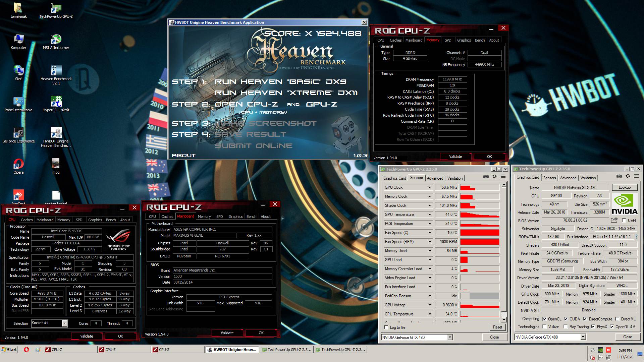Open the Sieć network desktop icon

[18, 70]
